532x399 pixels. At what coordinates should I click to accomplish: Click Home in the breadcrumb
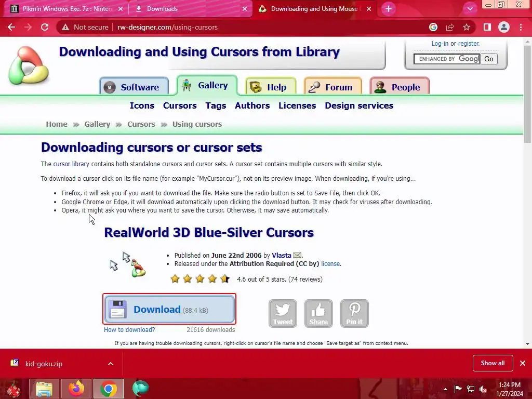[57, 124]
